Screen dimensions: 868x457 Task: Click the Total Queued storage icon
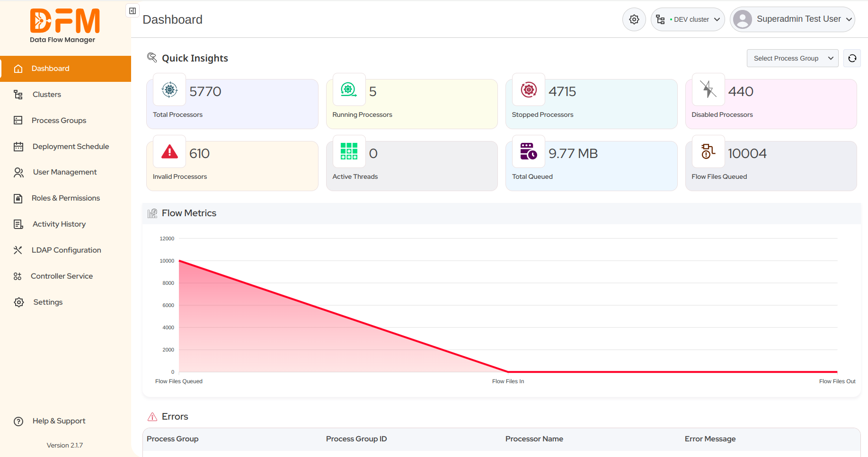(x=528, y=151)
